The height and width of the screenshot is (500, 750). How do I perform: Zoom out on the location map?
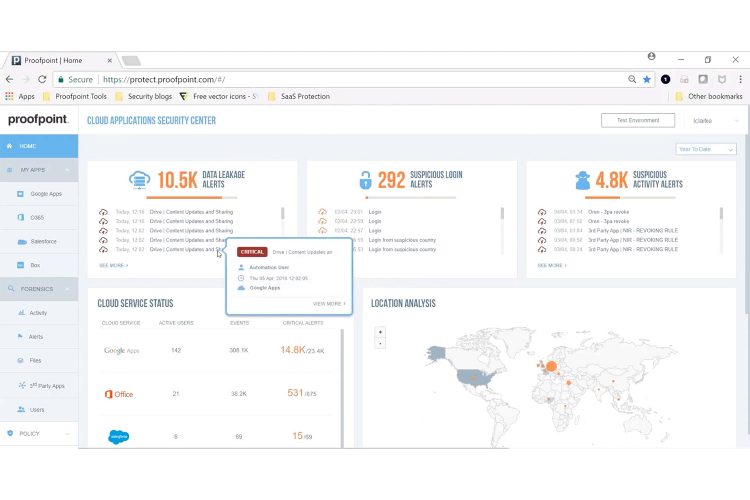point(380,343)
